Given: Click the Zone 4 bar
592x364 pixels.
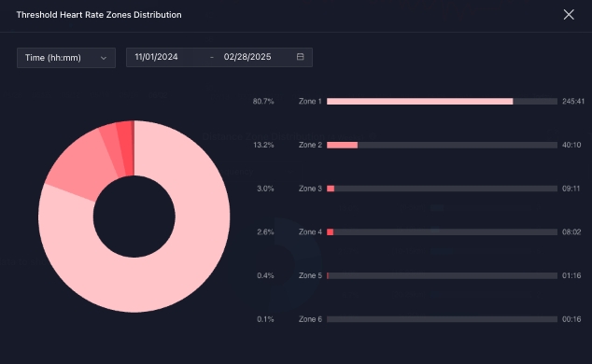Looking at the screenshot, I should (x=442, y=232).
